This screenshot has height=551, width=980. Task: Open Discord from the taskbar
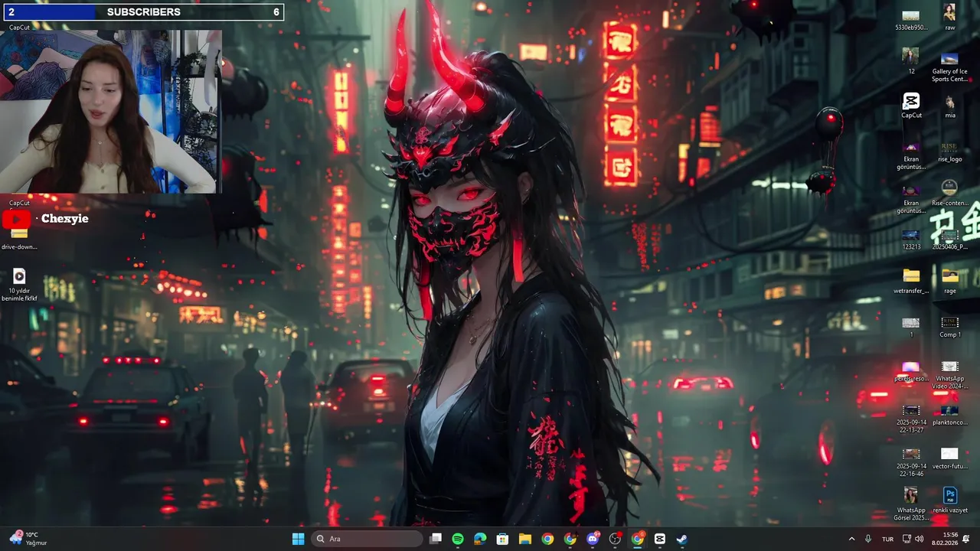click(x=593, y=539)
